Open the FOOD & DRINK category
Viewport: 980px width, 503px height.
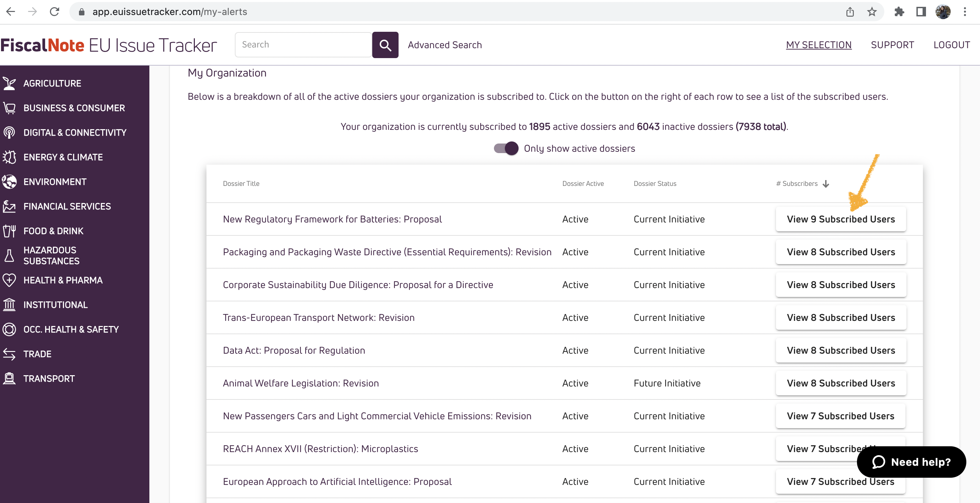pyautogui.click(x=53, y=231)
